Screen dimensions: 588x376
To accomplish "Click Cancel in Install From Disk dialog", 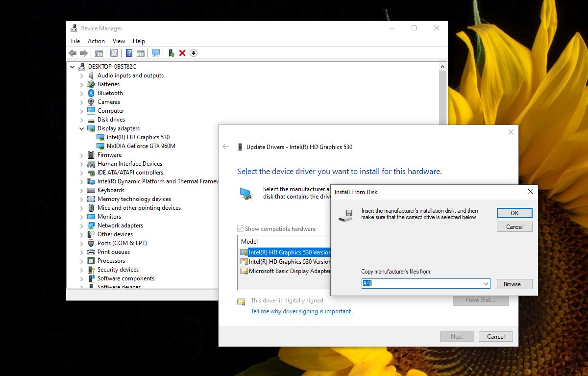I will point(514,227).
